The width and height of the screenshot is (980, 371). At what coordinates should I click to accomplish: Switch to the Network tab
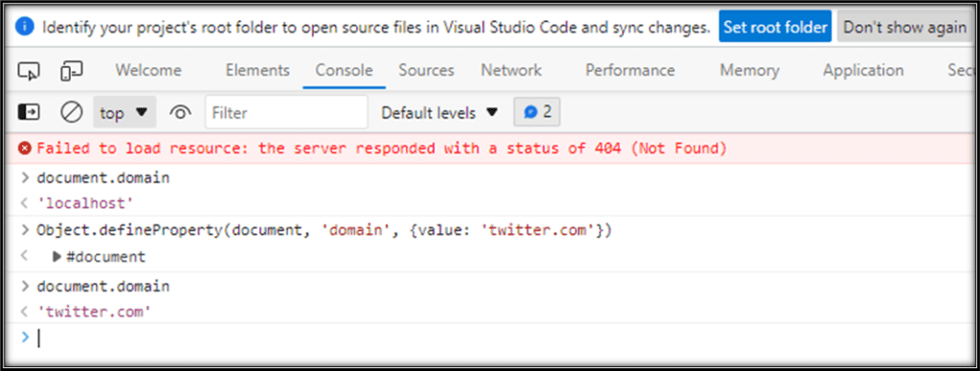point(511,71)
